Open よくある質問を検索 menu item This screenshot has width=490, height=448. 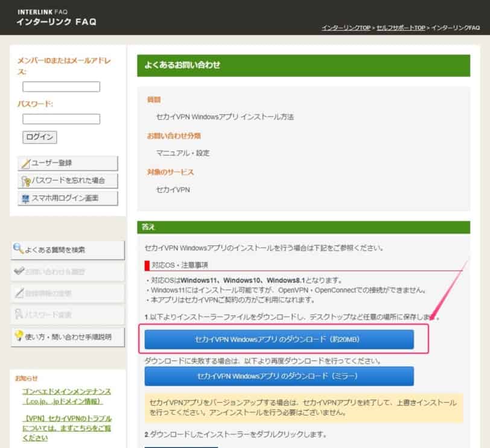pyautogui.click(x=68, y=250)
